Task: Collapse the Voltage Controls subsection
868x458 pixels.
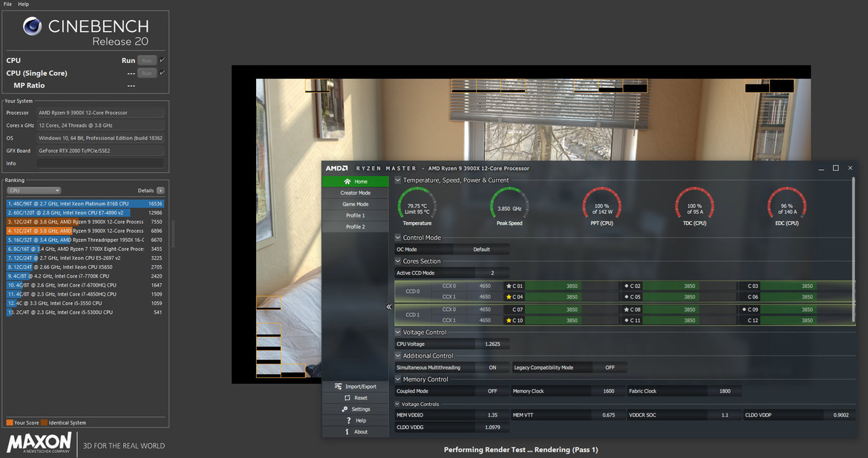Action: pyautogui.click(x=397, y=404)
